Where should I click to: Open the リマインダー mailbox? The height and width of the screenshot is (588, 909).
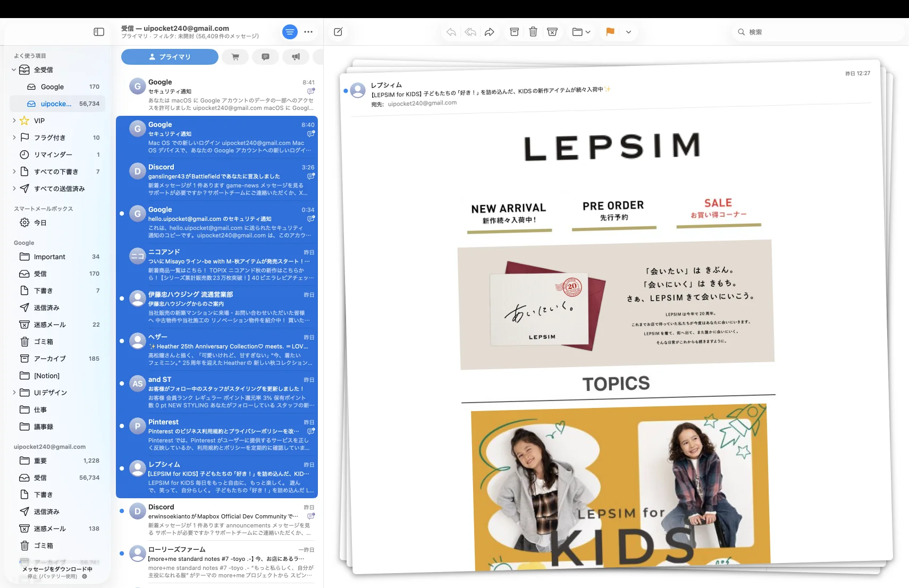(57, 155)
